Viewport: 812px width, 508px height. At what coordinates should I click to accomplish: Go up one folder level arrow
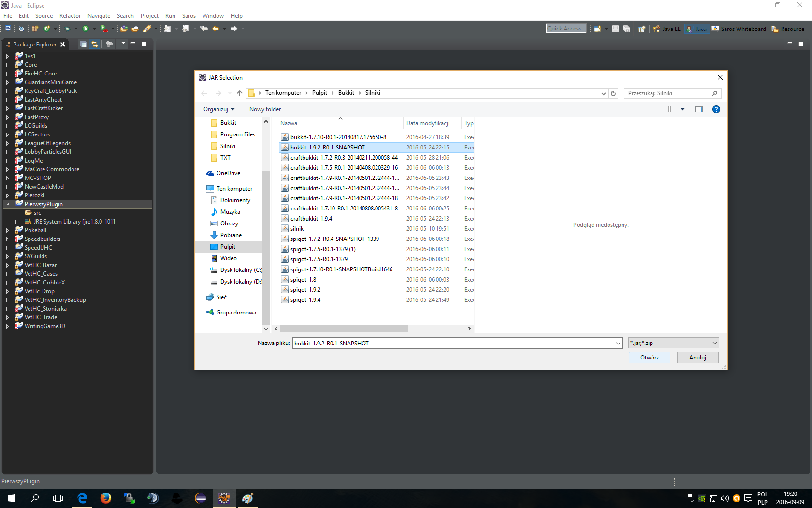(240, 93)
